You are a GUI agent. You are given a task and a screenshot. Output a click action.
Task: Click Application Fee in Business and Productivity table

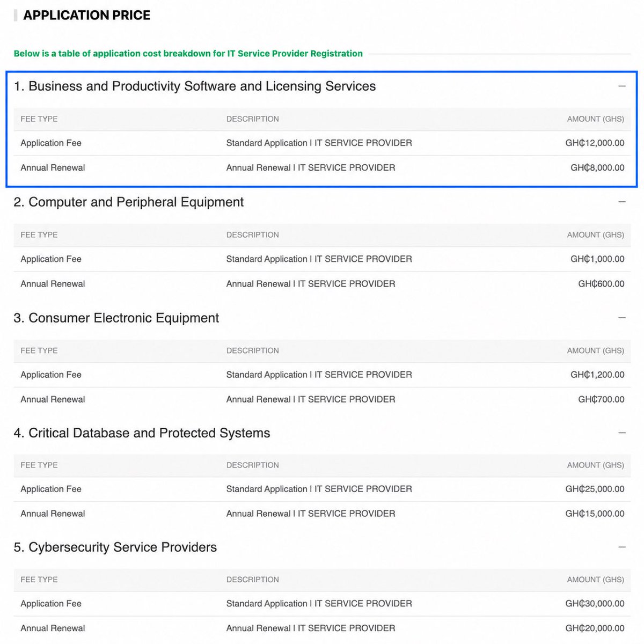tap(51, 143)
